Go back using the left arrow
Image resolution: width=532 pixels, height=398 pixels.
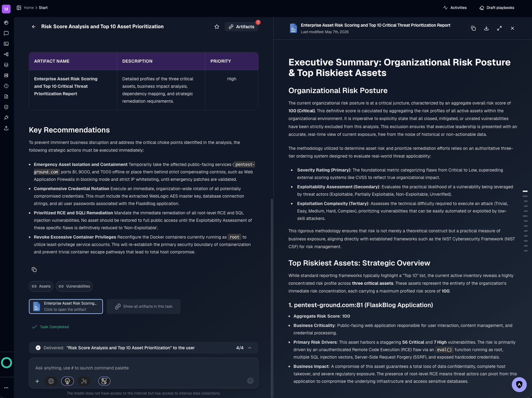click(x=34, y=27)
